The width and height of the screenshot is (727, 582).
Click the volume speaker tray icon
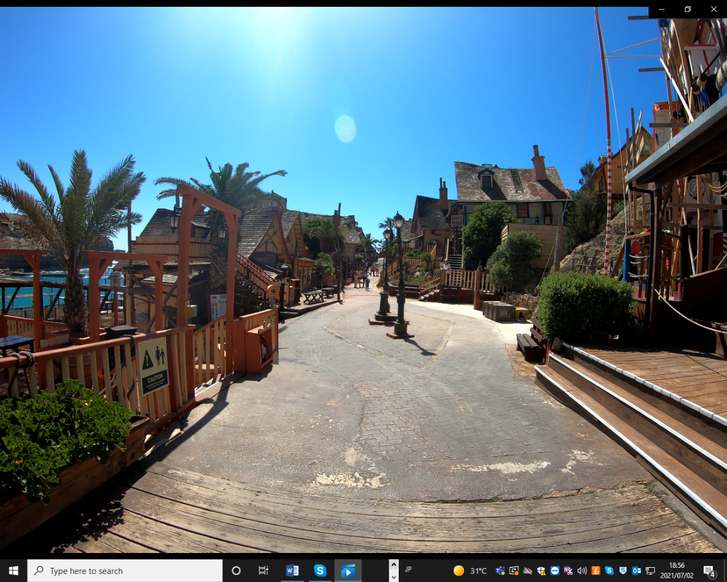(x=581, y=571)
